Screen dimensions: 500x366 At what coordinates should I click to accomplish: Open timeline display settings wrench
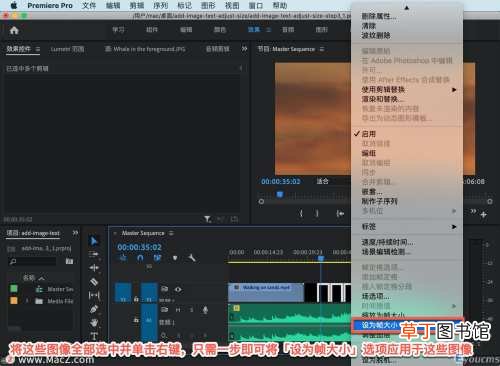(192, 258)
